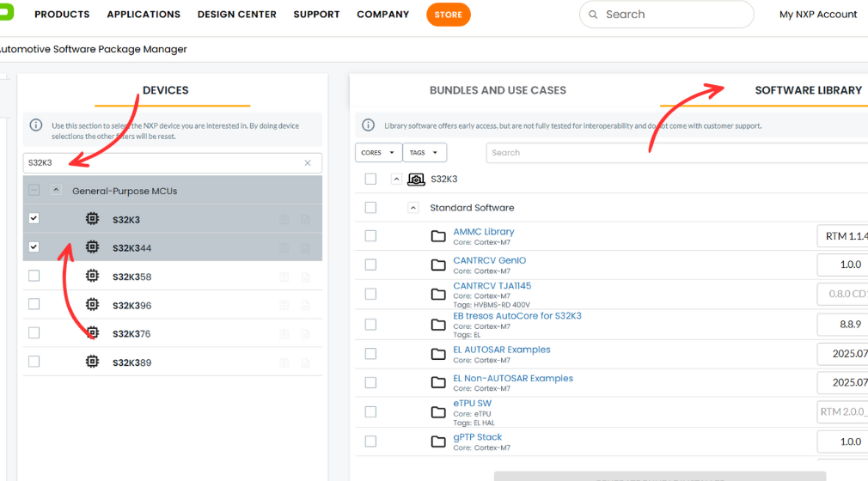Image resolution: width=868 pixels, height=481 pixels.
Task: Open the APPLICATIONS menu
Action: click(x=144, y=15)
